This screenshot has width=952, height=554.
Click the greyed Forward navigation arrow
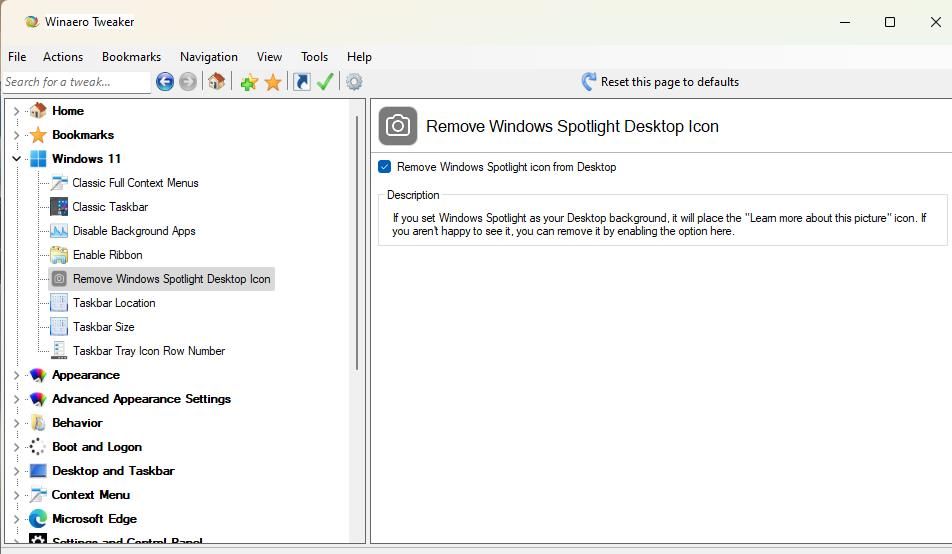click(x=188, y=81)
